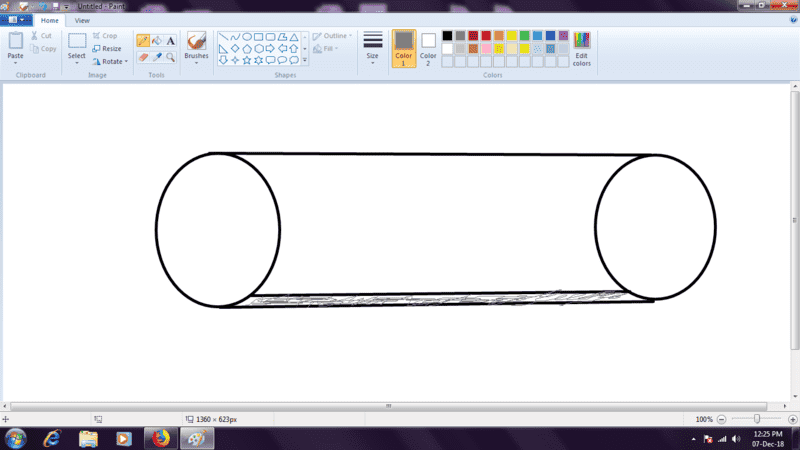Select the Magnifier tool
The image size is (800, 450).
click(171, 57)
